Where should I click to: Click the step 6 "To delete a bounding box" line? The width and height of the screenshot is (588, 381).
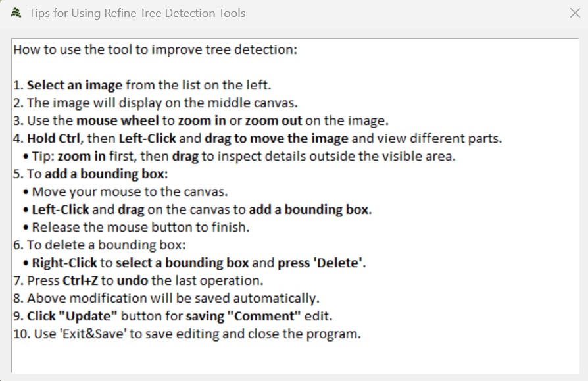100,245
